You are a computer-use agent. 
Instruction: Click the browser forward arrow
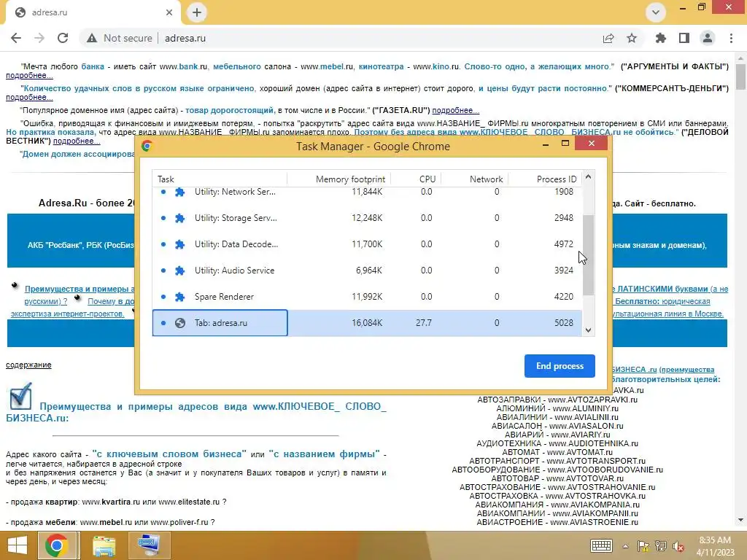39,38
